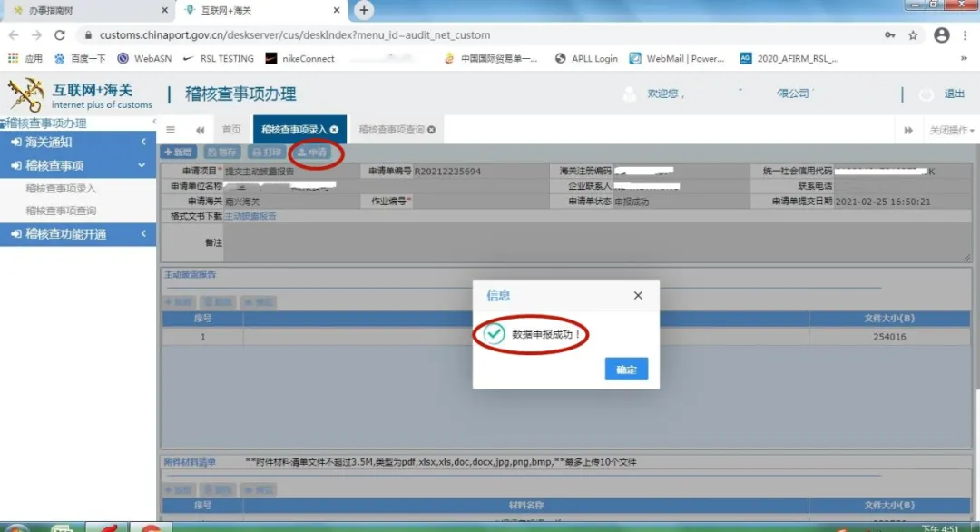980x532 pixels.
Task: Toggle the sidebar hamburger menu icon
Action: click(170, 130)
